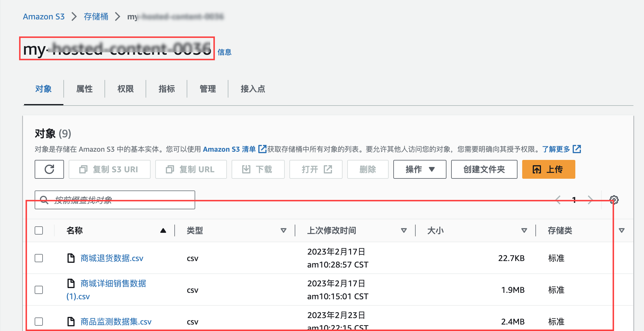This screenshot has height=331, width=644.
Task: Check the box for 商城退货数据.csv
Action: pyautogui.click(x=39, y=258)
